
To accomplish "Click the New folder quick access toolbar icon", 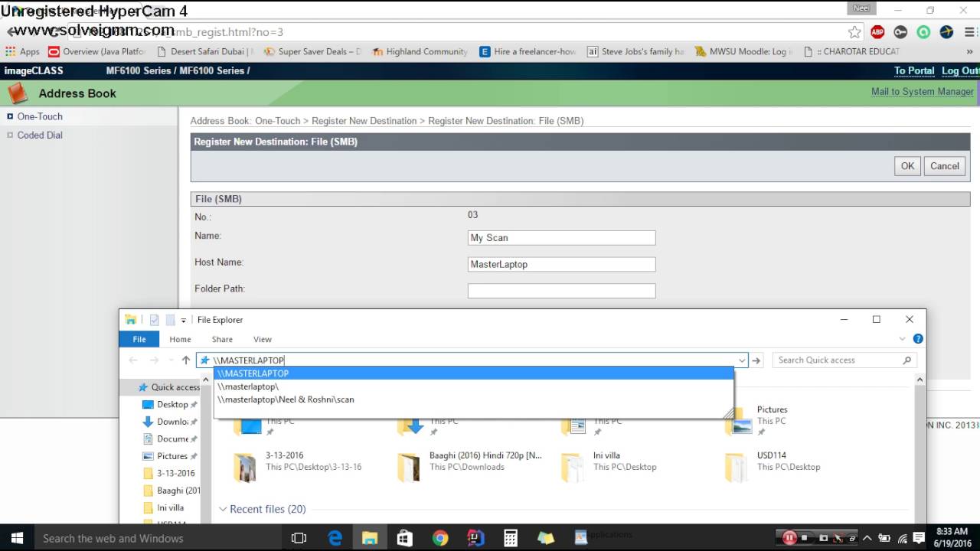I will [170, 320].
